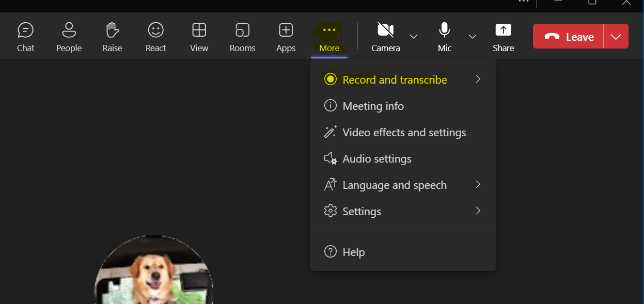Expand the Settings chevron arrow

[478, 211]
